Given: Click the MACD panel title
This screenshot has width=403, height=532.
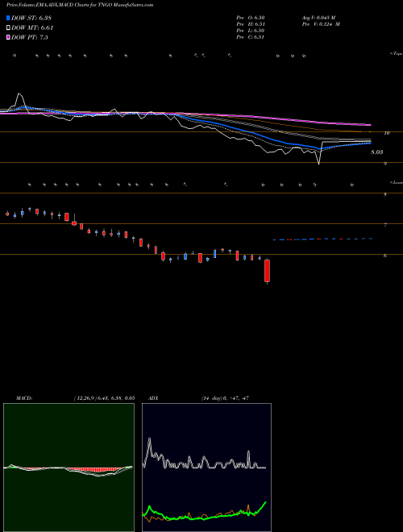Looking at the screenshot, I should click(x=23, y=398).
